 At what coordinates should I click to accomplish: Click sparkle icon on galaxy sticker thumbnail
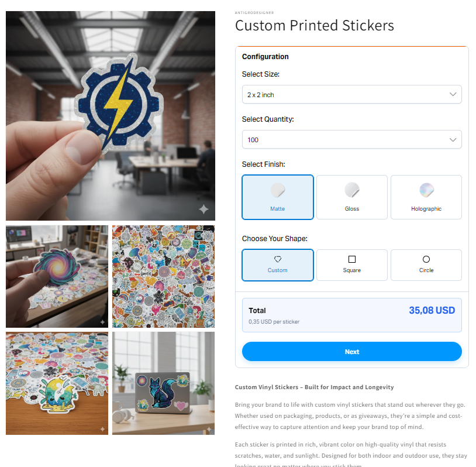pos(102,322)
